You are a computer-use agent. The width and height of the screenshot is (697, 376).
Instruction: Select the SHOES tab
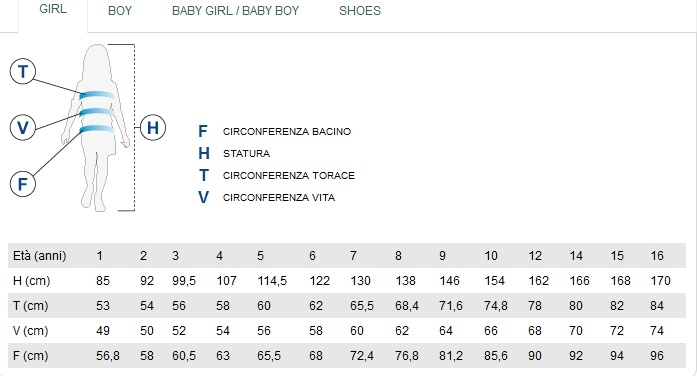(360, 11)
